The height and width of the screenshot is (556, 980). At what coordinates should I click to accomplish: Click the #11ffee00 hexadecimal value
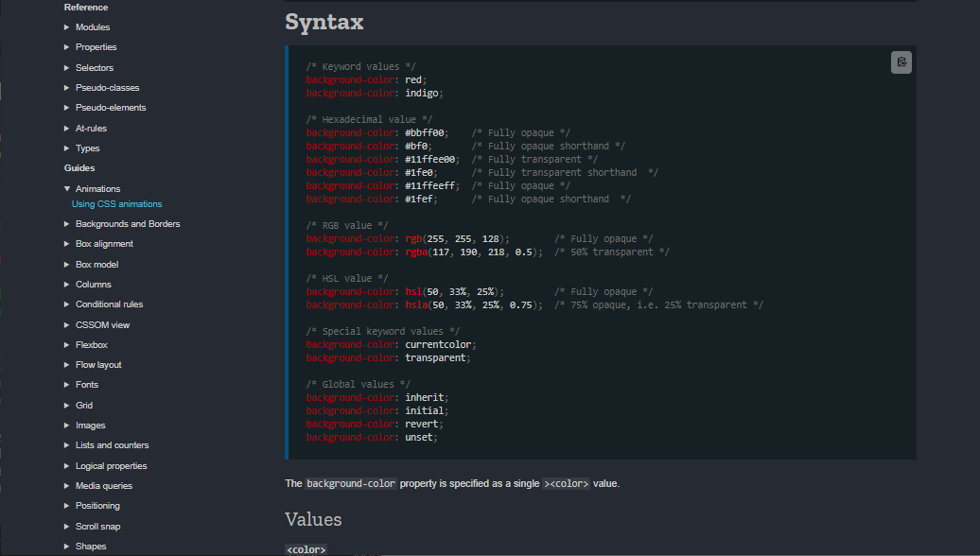(430, 159)
